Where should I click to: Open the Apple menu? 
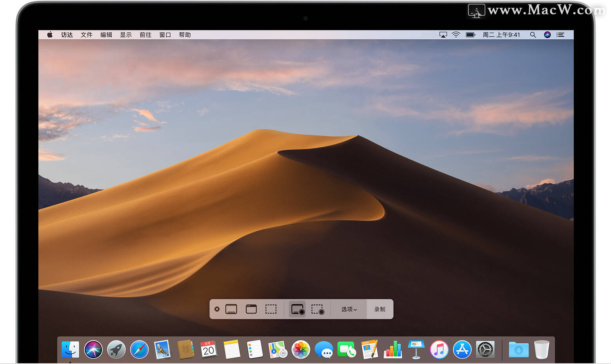50,35
